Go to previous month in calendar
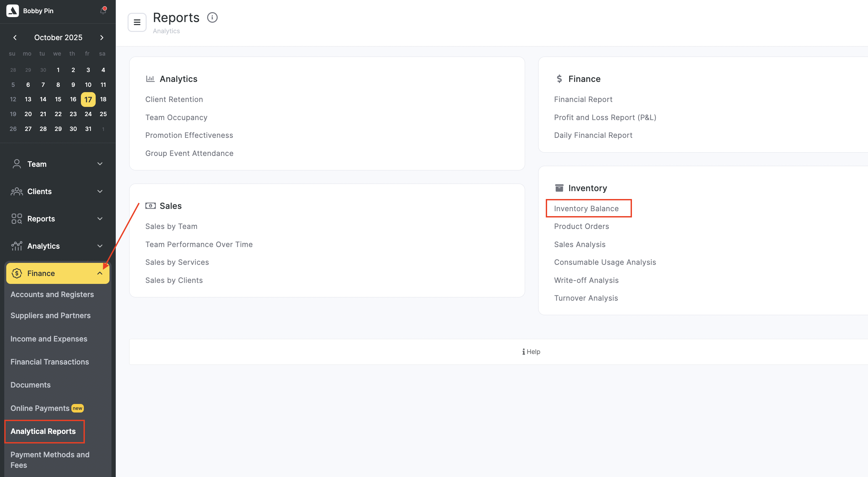This screenshot has height=477, width=868. 15,38
